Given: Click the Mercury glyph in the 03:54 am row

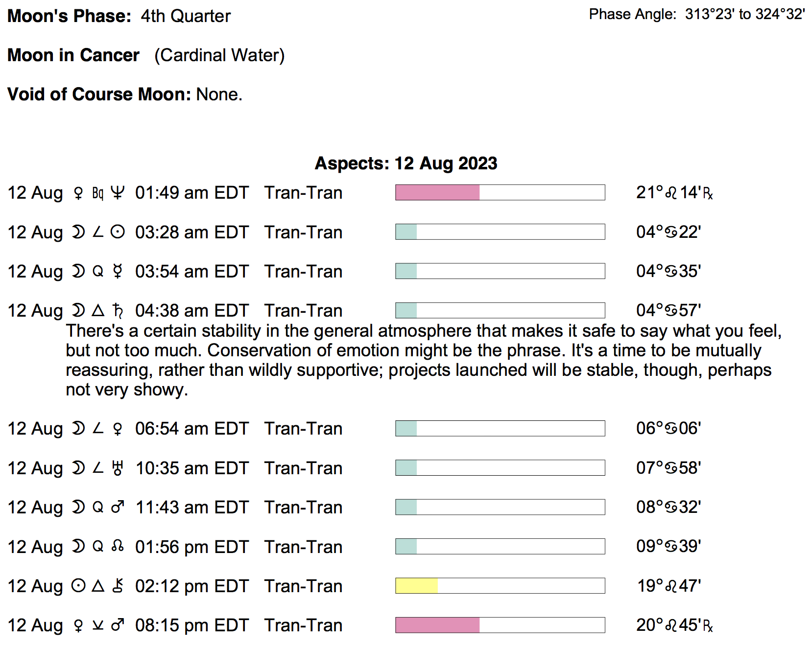Looking at the screenshot, I should [118, 272].
